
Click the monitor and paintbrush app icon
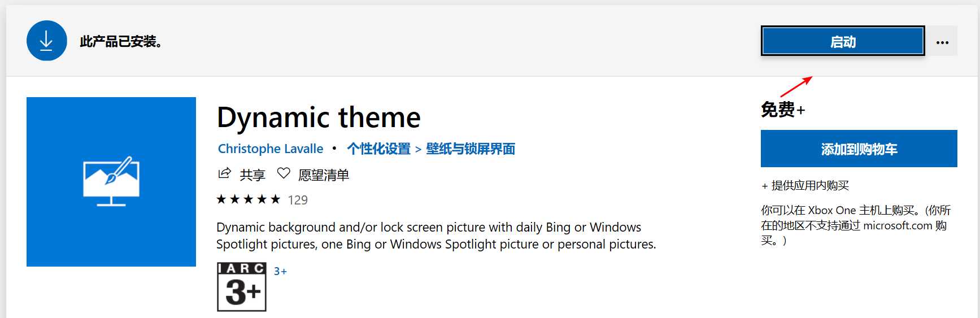(x=111, y=181)
